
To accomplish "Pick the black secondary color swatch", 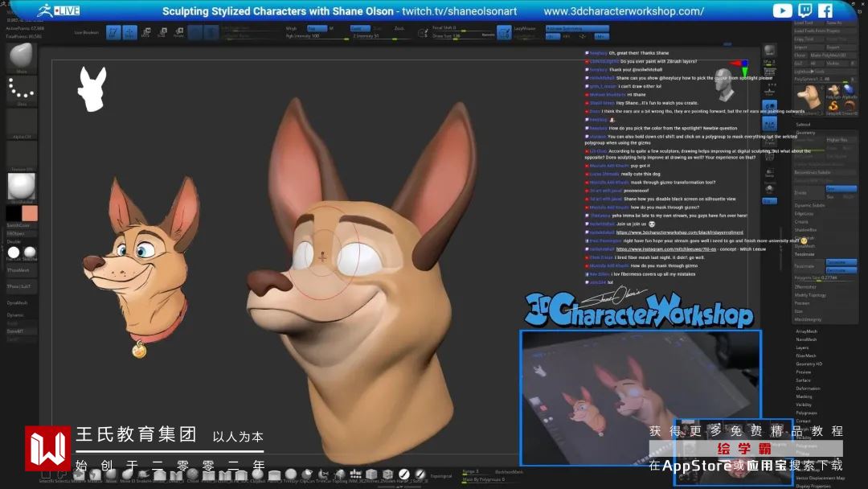I will (x=14, y=213).
